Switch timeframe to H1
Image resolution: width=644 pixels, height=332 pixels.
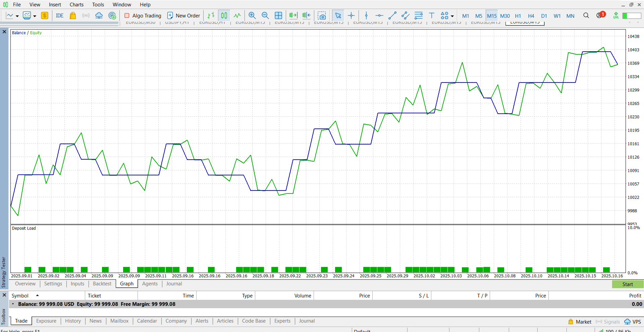[x=518, y=16]
